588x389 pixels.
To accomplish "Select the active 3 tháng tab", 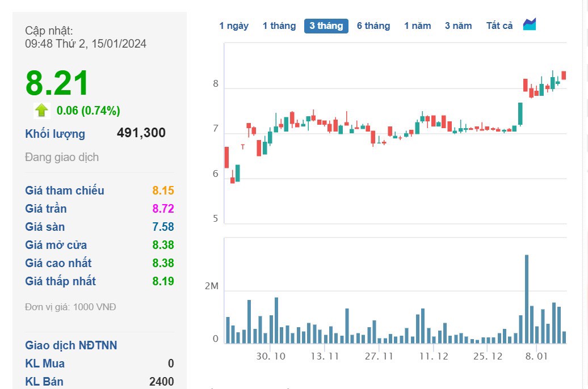I will click(x=326, y=26).
